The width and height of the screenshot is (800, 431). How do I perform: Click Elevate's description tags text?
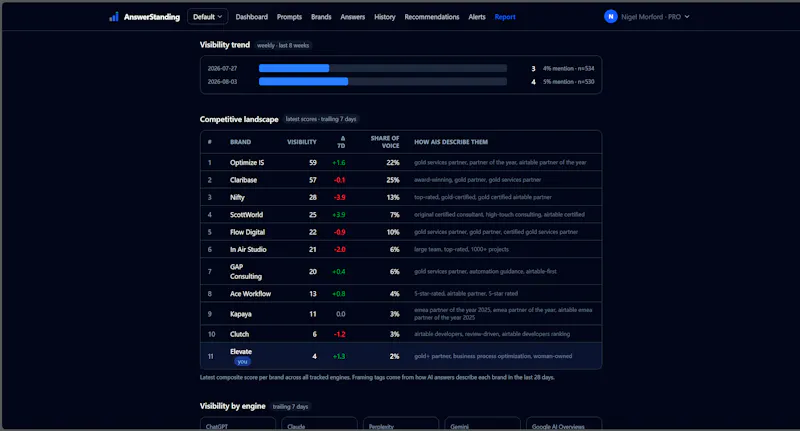[x=493, y=357]
